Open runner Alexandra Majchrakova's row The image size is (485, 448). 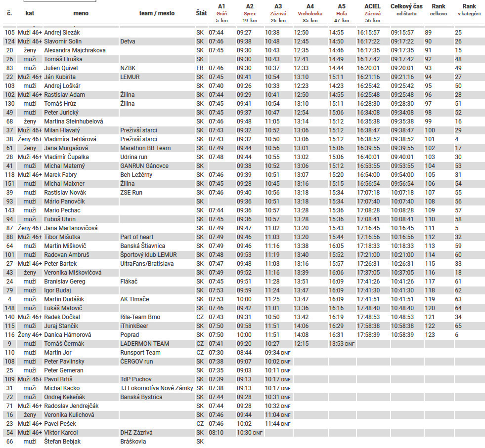(x=75, y=50)
